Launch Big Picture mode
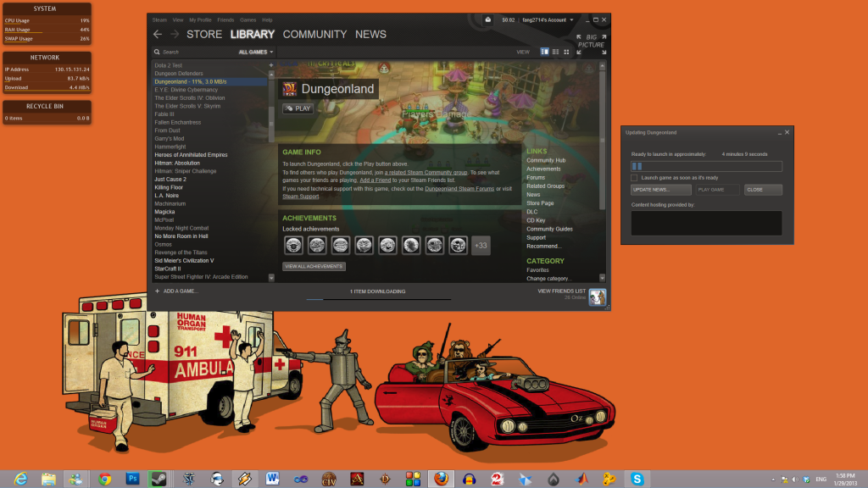 [591, 44]
